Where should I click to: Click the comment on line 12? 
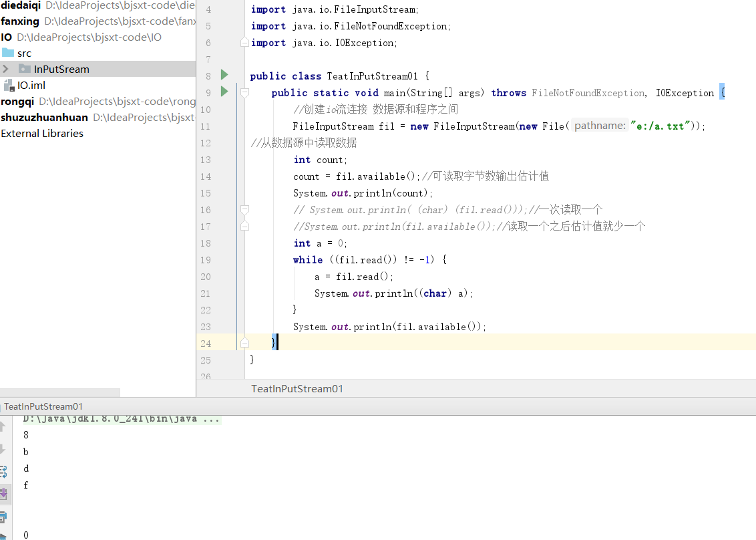(304, 143)
